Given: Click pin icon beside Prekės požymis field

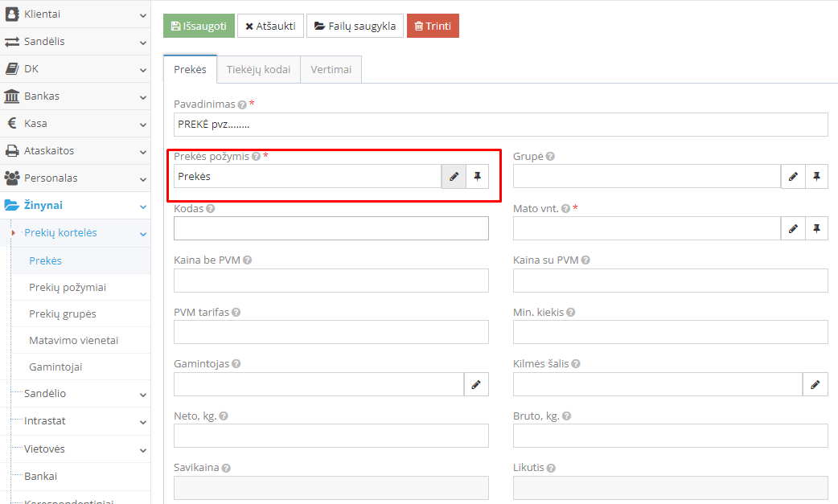Looking at the screenshot, I should pos(477,177).
